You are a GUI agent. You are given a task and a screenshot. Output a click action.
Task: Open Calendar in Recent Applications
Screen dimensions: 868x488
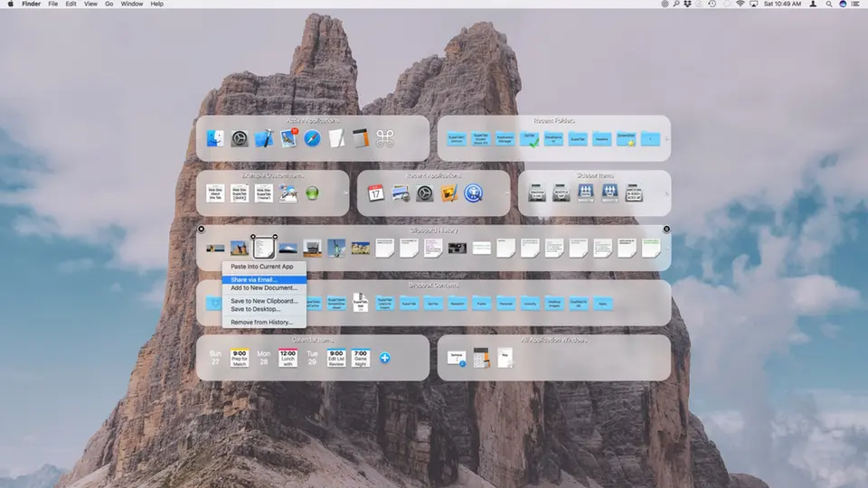pyautogui.click(x=376, y=193)
